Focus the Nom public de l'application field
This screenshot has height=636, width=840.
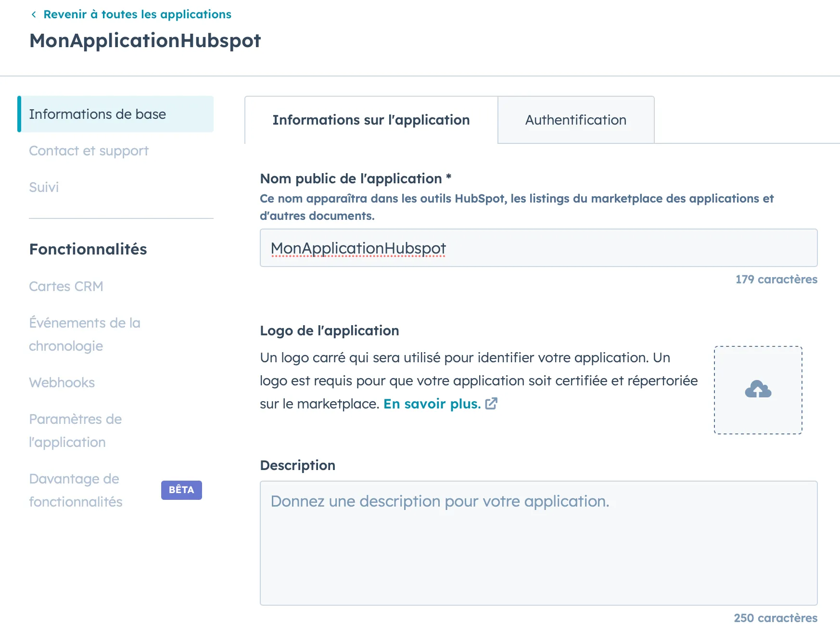538,248
